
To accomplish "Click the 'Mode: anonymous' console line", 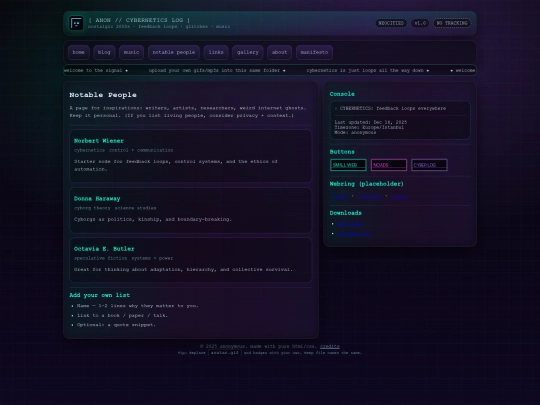I will pos(355,132).
